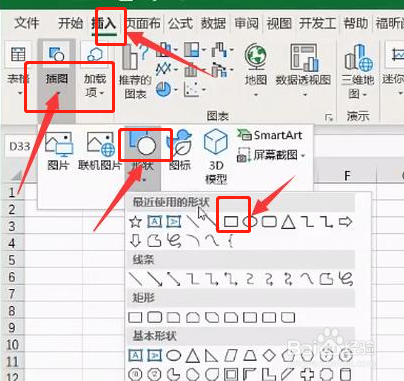Select row header 9
This screenshot has height=381, width=404.
pos(13,328)
